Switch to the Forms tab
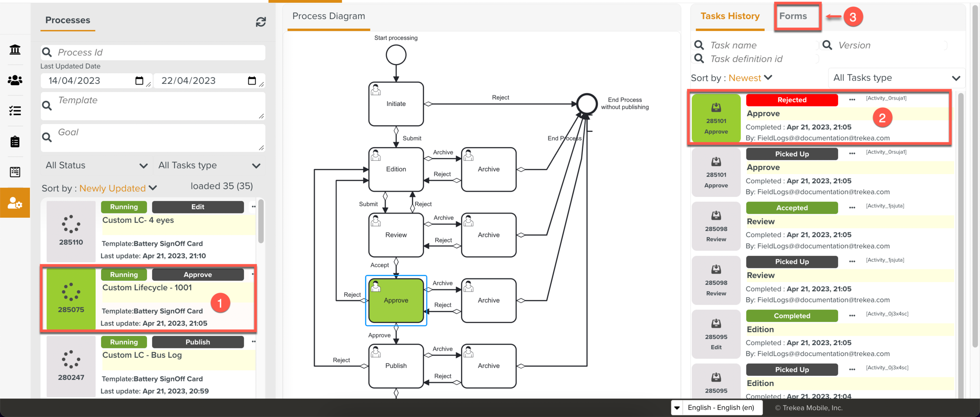This screenshot has height=417, width=980. pos(793,16)
